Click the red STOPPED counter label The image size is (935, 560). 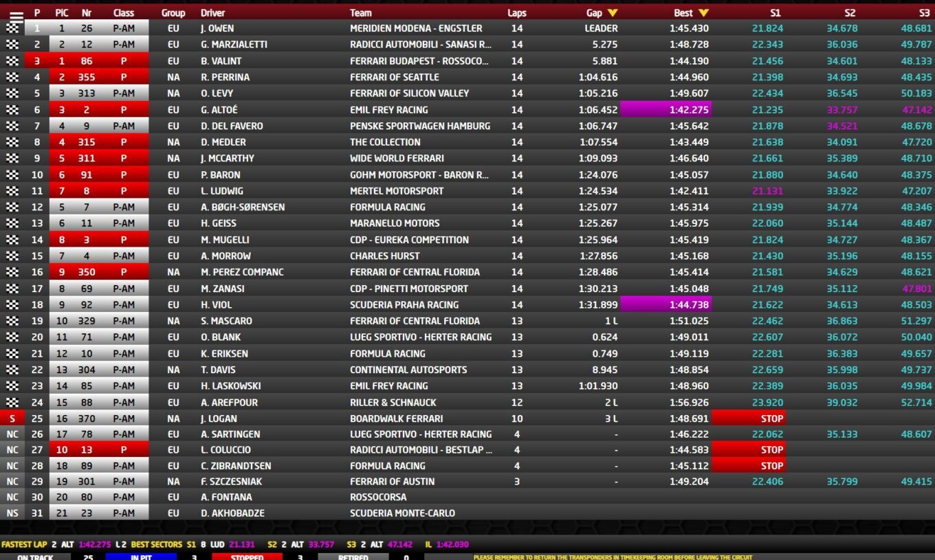click(247, 557)
